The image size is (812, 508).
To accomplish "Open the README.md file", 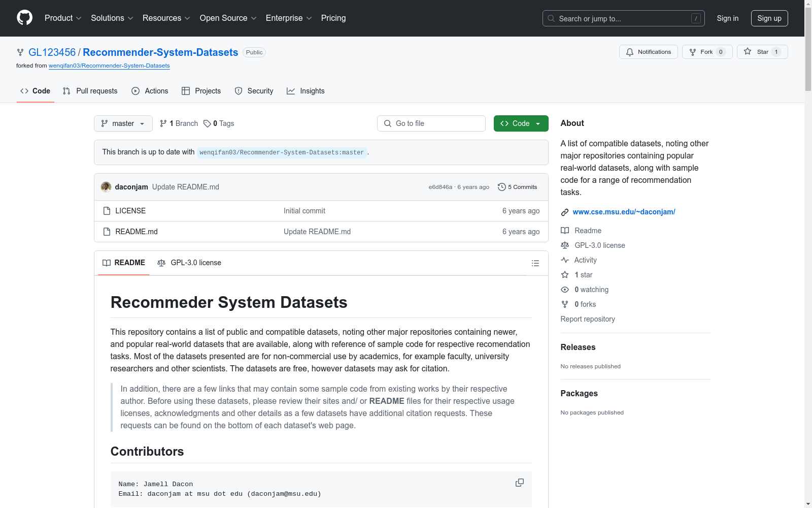I will pos(137,232).
